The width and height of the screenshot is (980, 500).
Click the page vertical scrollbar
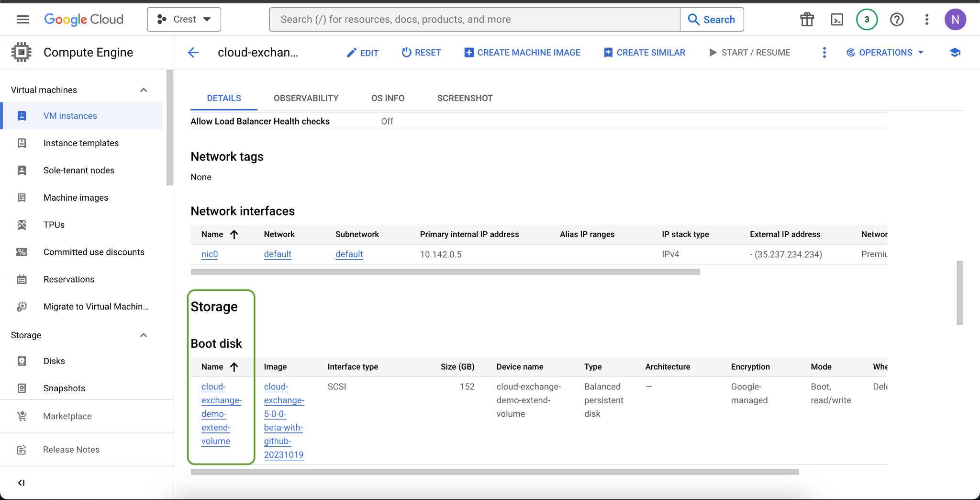[959, 293]
